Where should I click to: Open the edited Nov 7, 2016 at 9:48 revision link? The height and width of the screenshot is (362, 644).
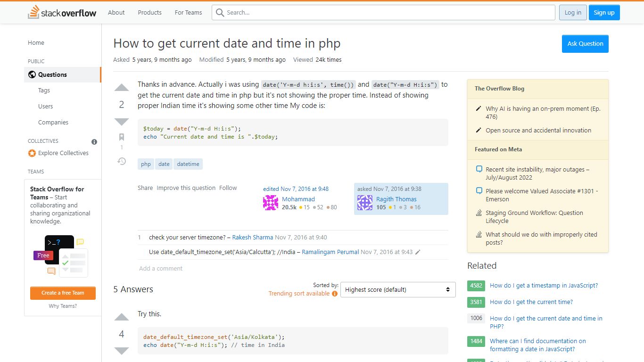[296, 189]
